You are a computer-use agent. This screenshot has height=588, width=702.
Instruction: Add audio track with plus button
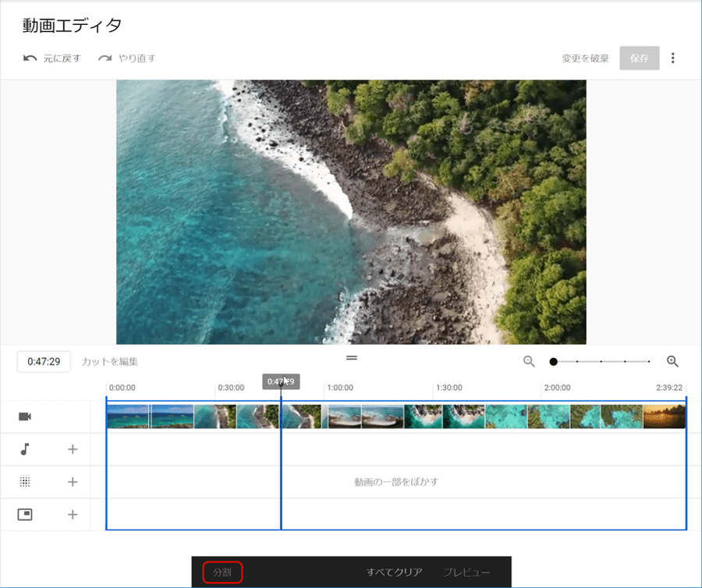coord(73,449)
